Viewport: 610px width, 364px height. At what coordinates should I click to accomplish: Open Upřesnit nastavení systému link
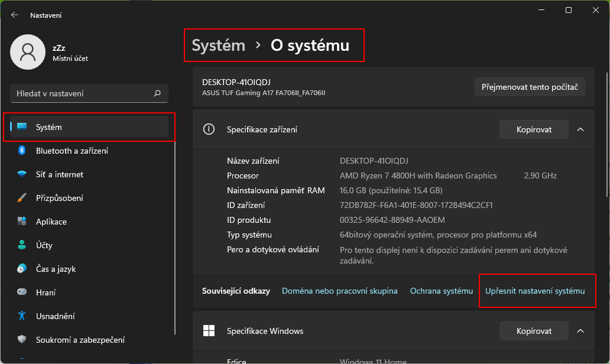pos(537,291)
